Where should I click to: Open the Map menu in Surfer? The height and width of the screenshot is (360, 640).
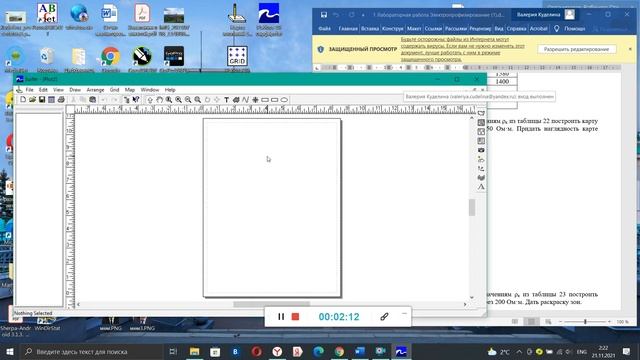tap(130, 90)
